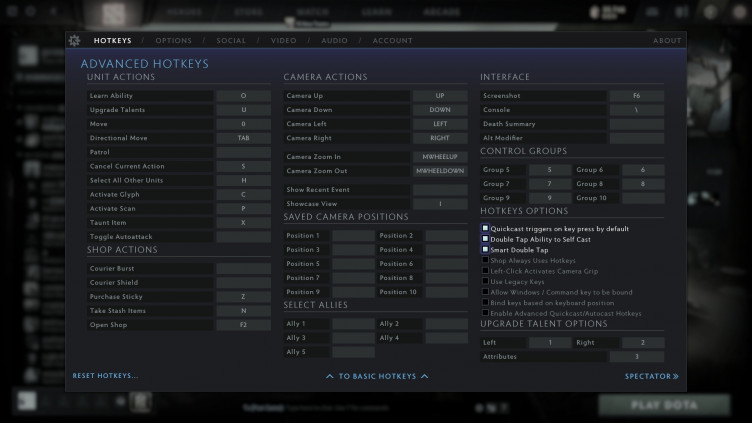752x423 pixels.
Task: Enable Shop Always Uses Hotkeys
Action: (x=486, y=260)
